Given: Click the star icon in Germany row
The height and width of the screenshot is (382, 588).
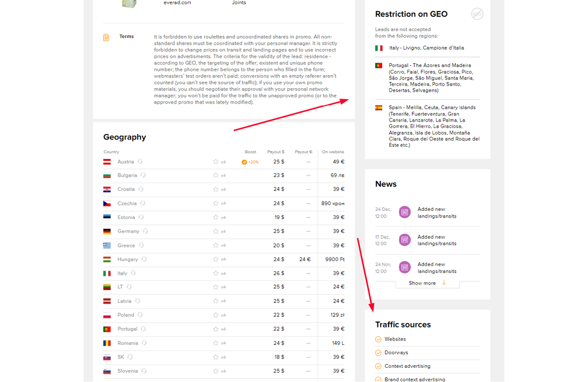Looking at the screenshot, I should (x=216, y=232).
